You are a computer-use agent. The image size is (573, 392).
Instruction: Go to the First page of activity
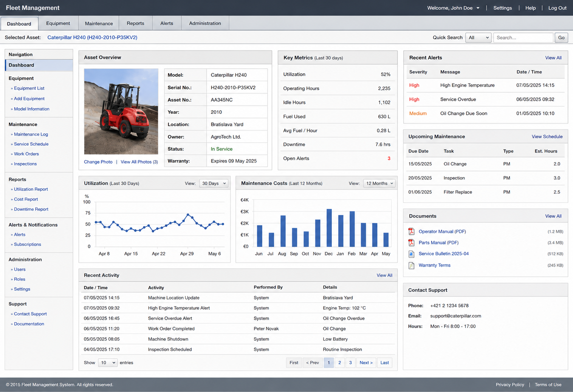tap(294, 363)
